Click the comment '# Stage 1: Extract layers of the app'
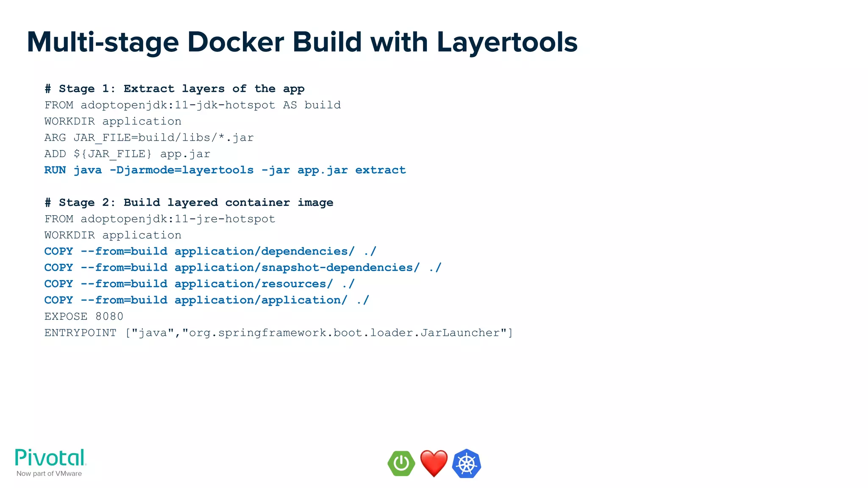868x488 pixels. tap(175, 89)
